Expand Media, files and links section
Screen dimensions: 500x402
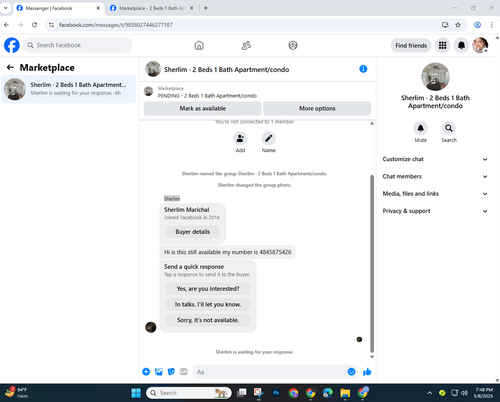point(435,194)
